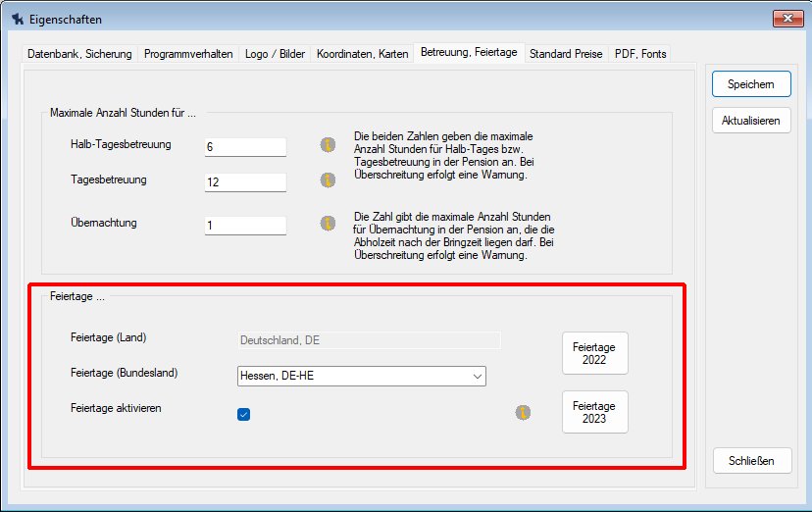
Task: Open the Feiertage (Bundesland) dropdown
Action: coord(361,377)
